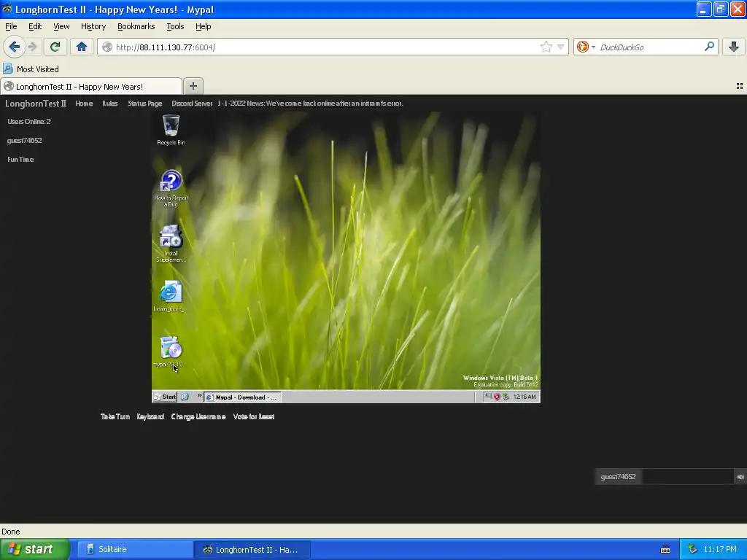Toggle the chat sound speaker icon
The width and height of the screenshot is (747, 560).
(740, 477)
